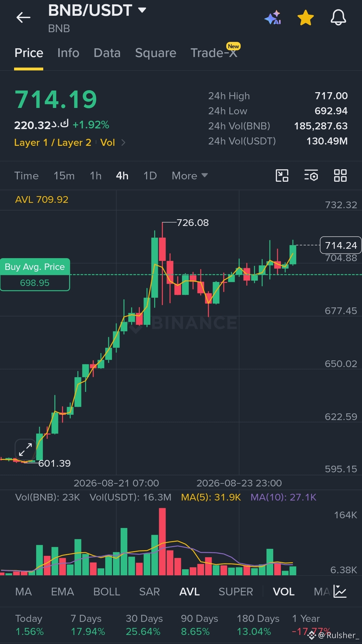
Task: Open Layer 1 / Layer 2 category chevron
Action: pyautogui.click(x=123, y=142)
